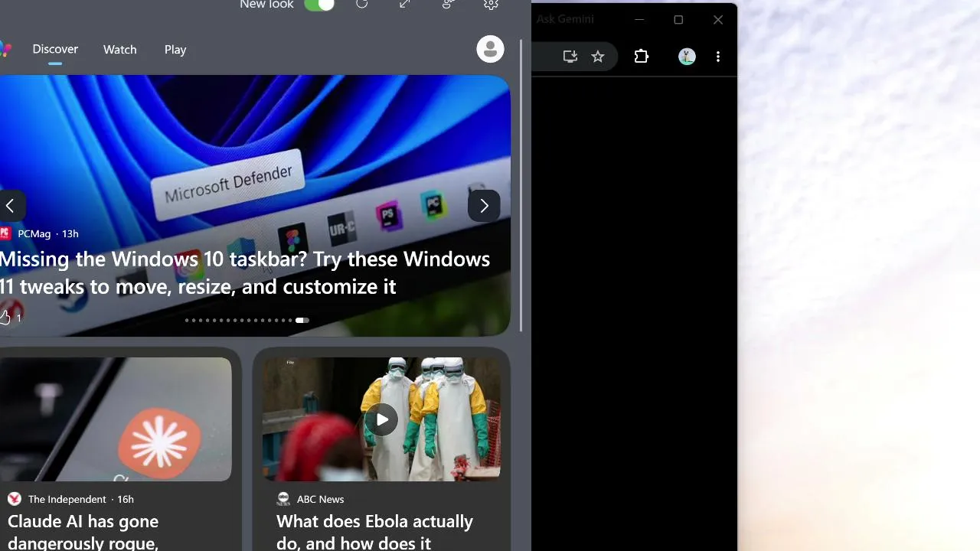This screenshot has height=551, width=980.
Task: Toggle the New look switch off
Action: [319, 5]
